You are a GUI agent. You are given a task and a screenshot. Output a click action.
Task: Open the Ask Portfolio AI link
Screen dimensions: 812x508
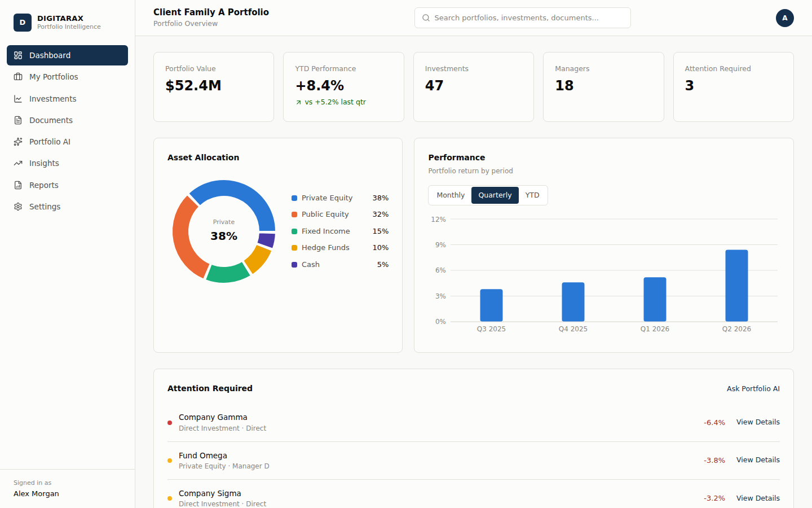point(753,389)
